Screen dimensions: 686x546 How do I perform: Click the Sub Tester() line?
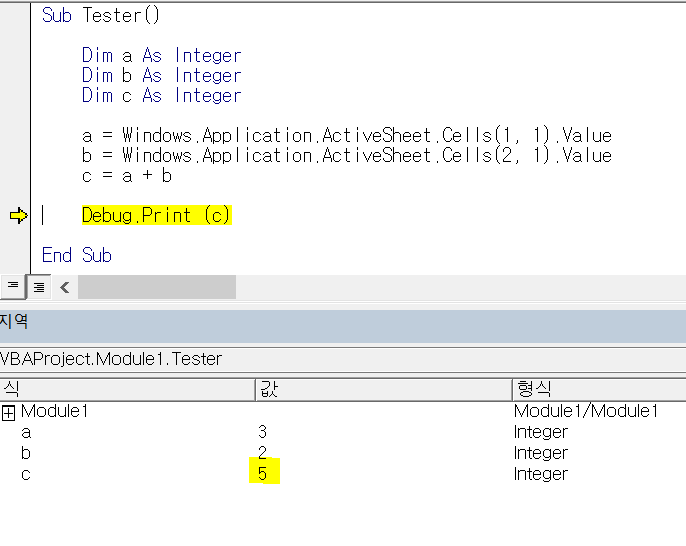(x=101, y=15)
